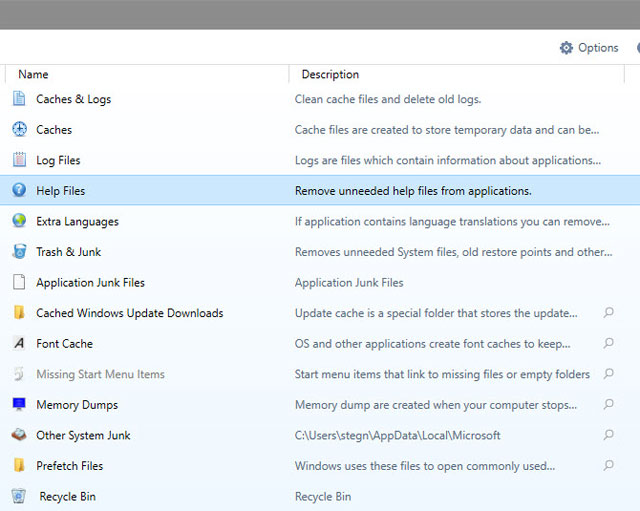Click magnifier icon in Missing Start Menu Items row
640x511 pixels.
tap(609, 374)
